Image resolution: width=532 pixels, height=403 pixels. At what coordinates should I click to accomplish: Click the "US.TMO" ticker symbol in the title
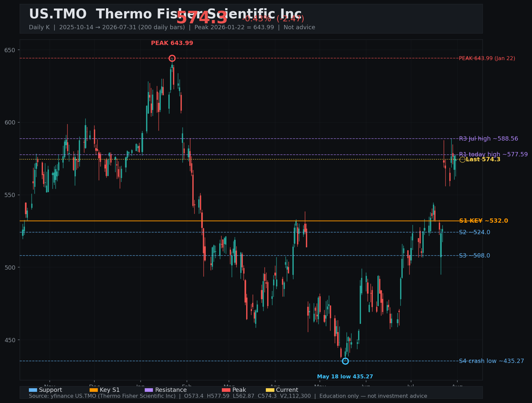pyautogui.click(x=58, y=14)
